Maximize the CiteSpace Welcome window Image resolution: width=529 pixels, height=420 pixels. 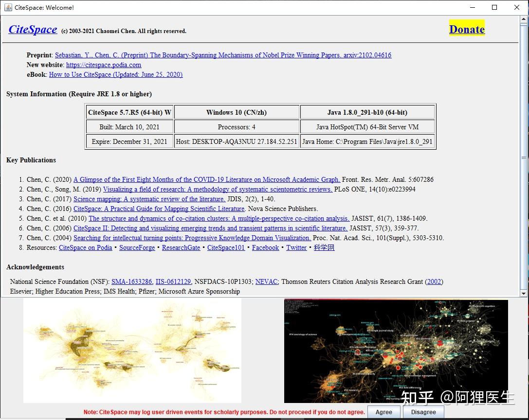click(x=494, y=7)
